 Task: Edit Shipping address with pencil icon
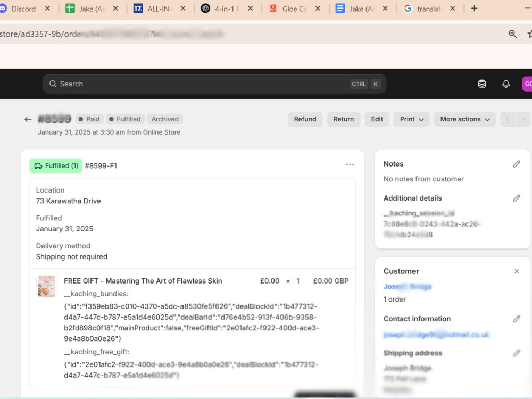tap(517, 353)
